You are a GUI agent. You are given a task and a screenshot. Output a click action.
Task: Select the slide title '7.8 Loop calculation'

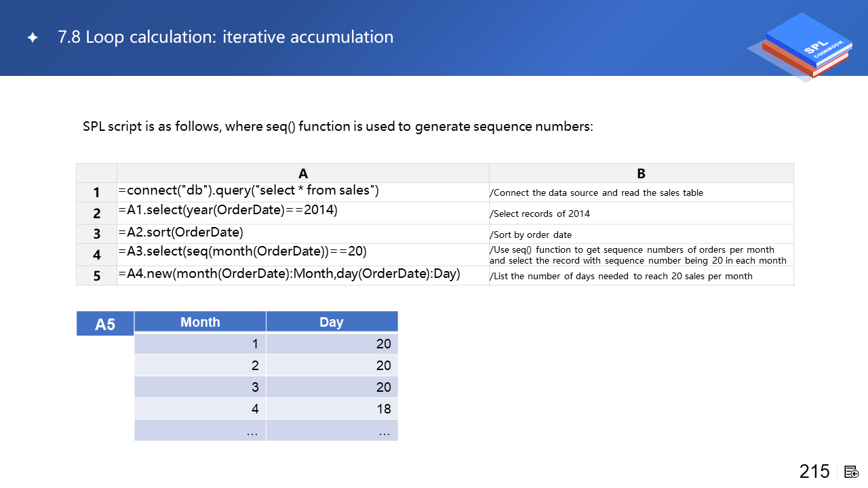[225, 37]
